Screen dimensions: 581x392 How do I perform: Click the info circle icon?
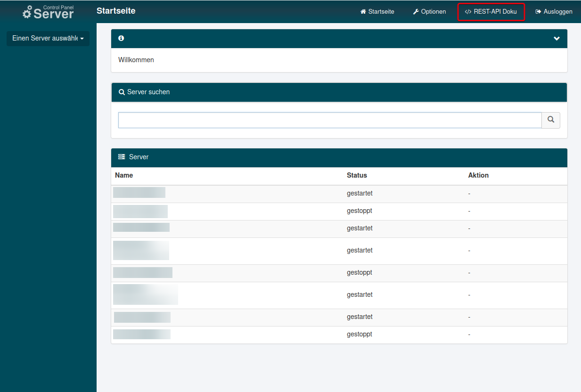coord(121,39)
